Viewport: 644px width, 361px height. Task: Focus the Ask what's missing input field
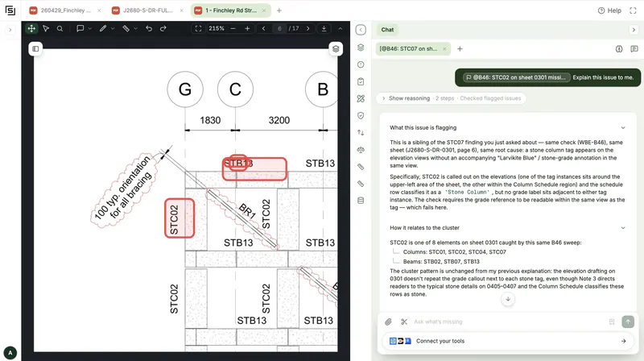click(508, 322)
